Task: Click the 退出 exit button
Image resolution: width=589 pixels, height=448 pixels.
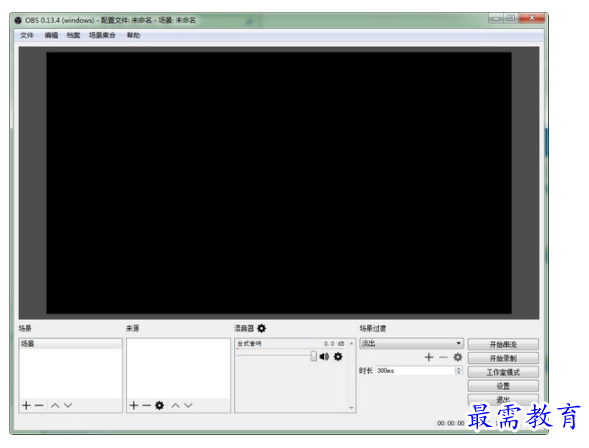Action: click(503, 399)
